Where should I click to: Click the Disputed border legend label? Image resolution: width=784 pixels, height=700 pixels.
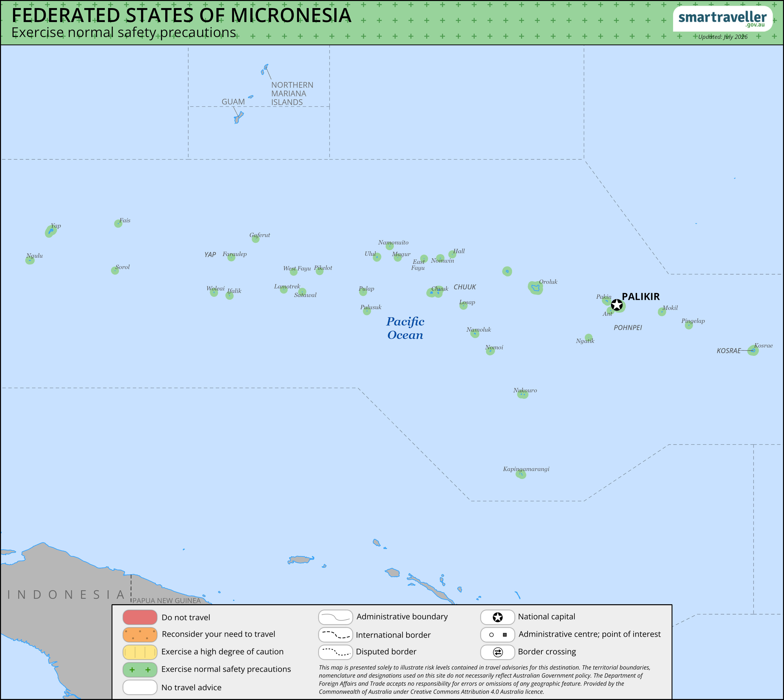click(386, 652)
